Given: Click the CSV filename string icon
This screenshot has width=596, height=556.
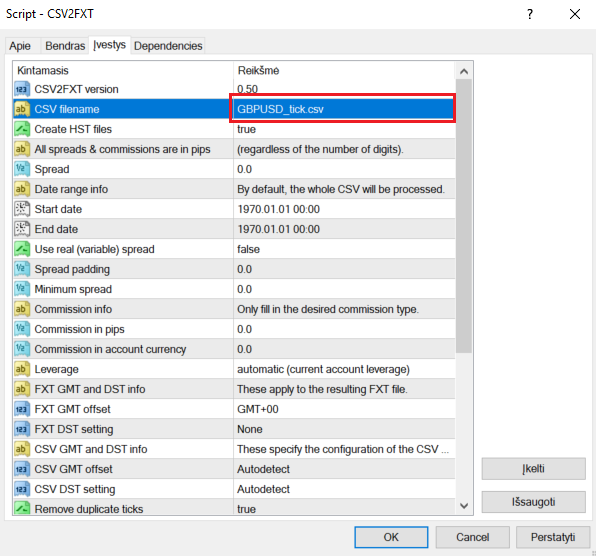Looking at the screenshot, I should click(22, 109).
